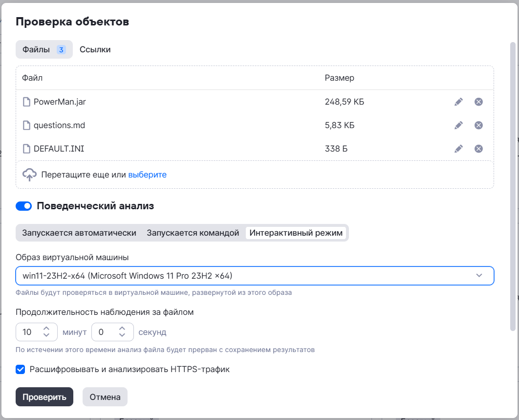Click the dialog's vertical scrollbar
This screenshot has height=420, width=519.
point(513,186)
